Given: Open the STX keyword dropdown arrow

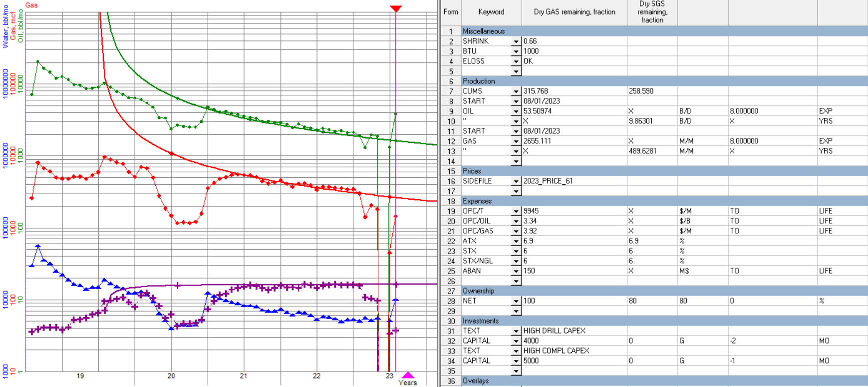Looking at the screenshot, I should (x=516, y=251).
